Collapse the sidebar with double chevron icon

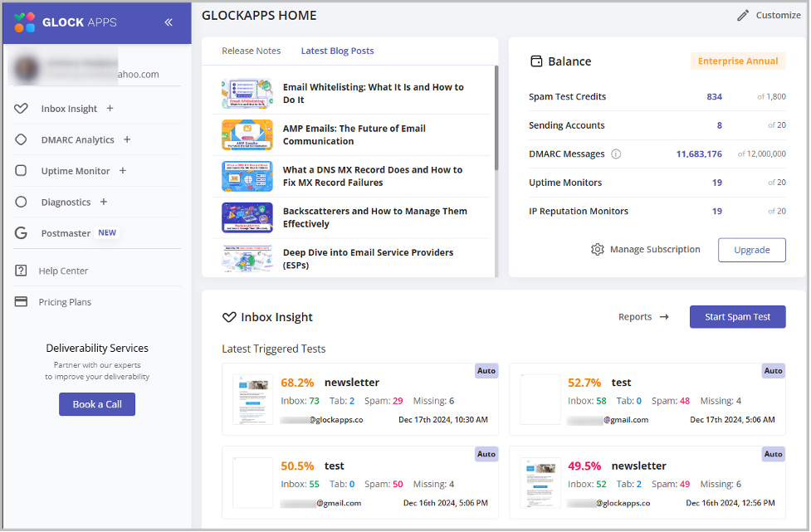[169, 22]
